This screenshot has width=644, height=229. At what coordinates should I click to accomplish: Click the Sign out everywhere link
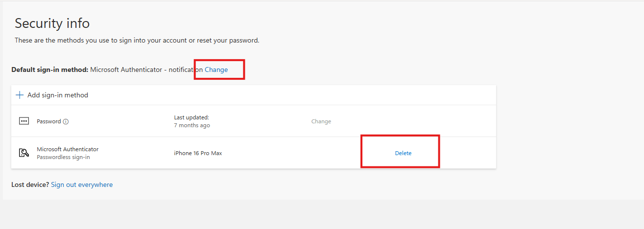click(x=82, y=185)
